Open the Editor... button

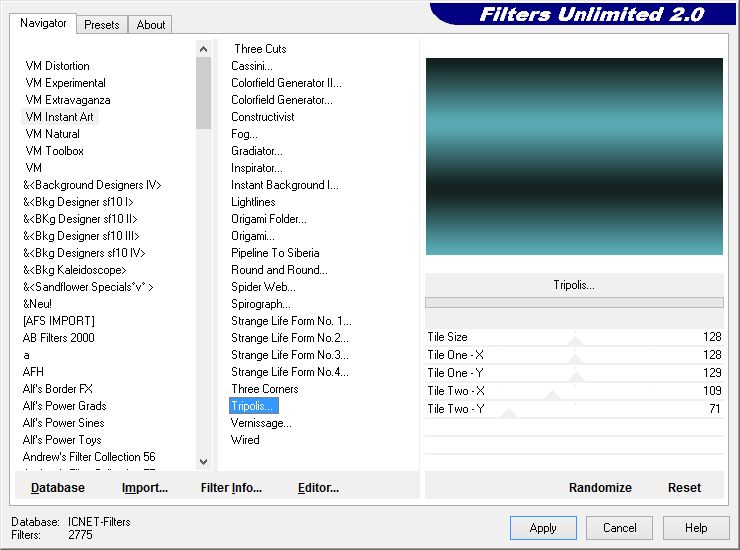click(x=318, y=488)
